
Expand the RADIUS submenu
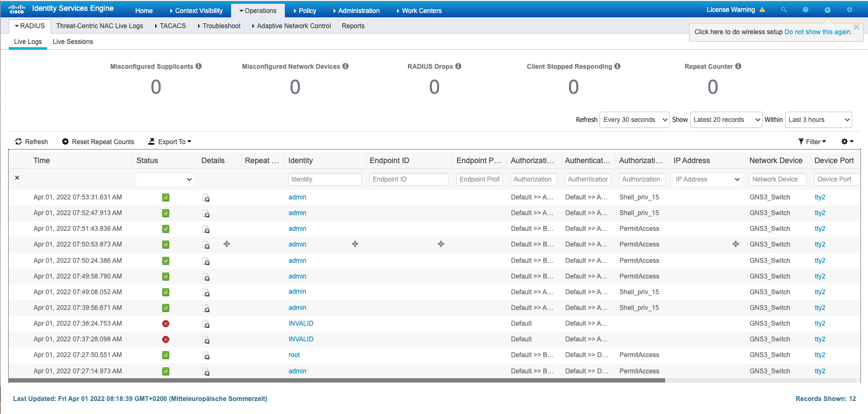pos(30,26)
